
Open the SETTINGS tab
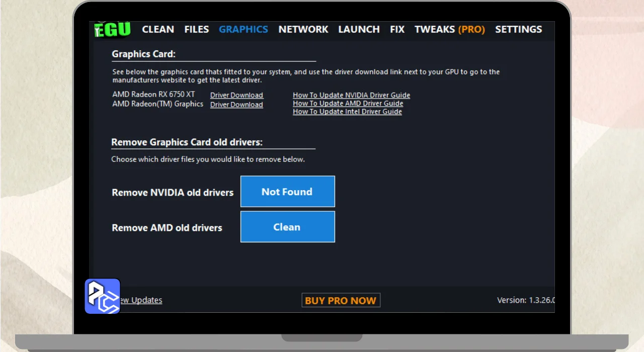(519, 29)
